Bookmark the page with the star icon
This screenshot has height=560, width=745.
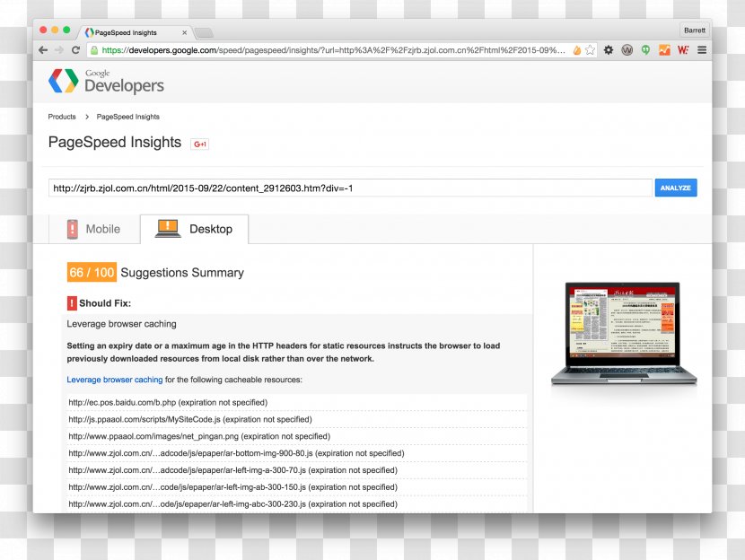(x=590, y=50)
